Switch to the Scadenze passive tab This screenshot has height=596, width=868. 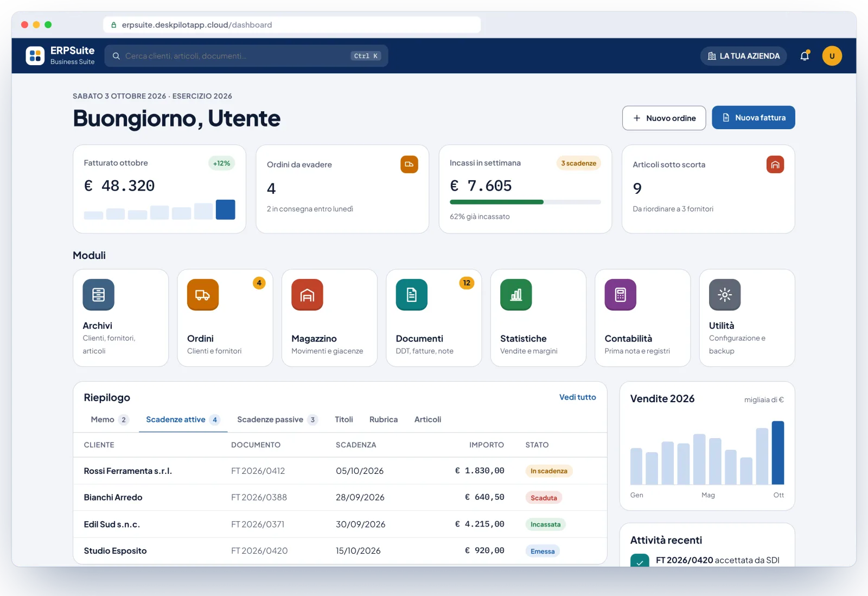coord(277,420)
